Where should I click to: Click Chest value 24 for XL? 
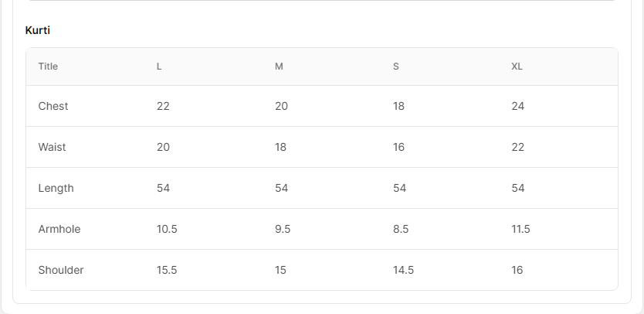coord(517,106)
